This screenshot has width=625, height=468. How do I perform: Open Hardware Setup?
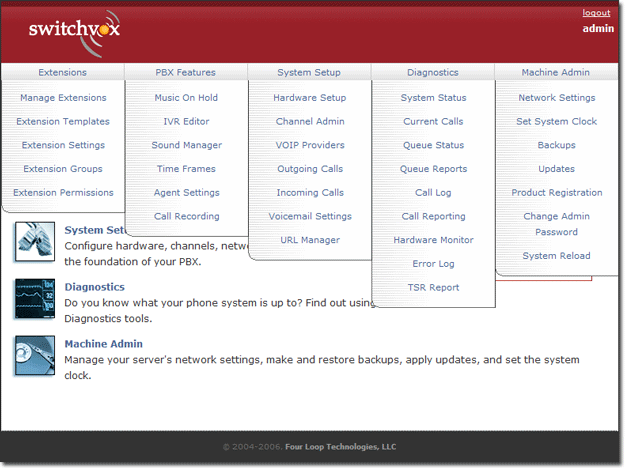tap(310, 98)
